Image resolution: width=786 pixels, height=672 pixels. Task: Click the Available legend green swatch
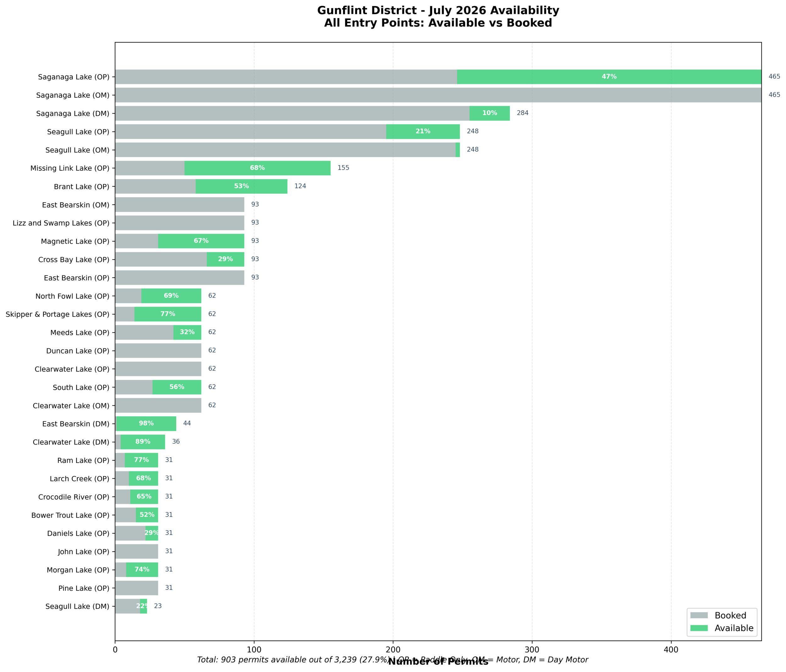[699, 628]
